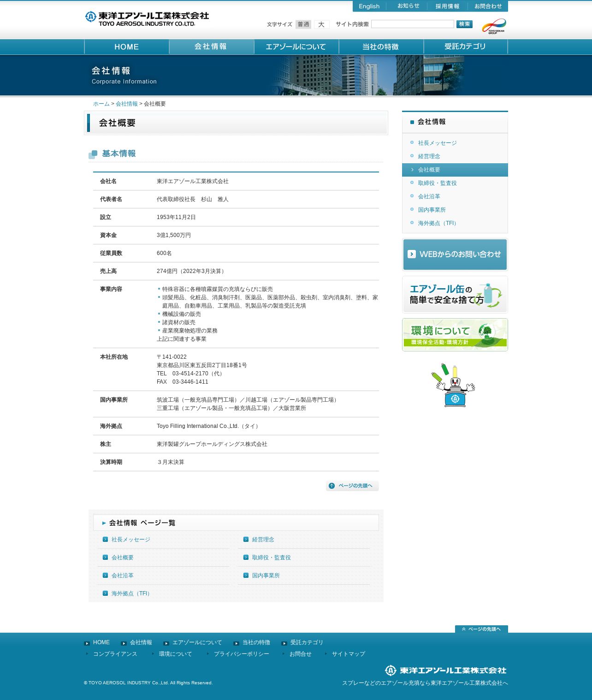Click HOME in the footer

[101, 642]
